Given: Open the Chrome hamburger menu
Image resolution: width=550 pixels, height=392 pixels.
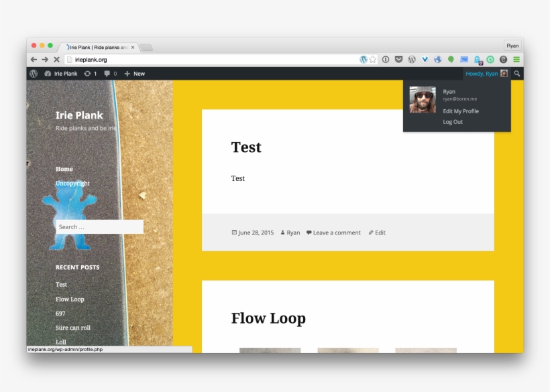Looking at the screenshot, I should [516, 60].
